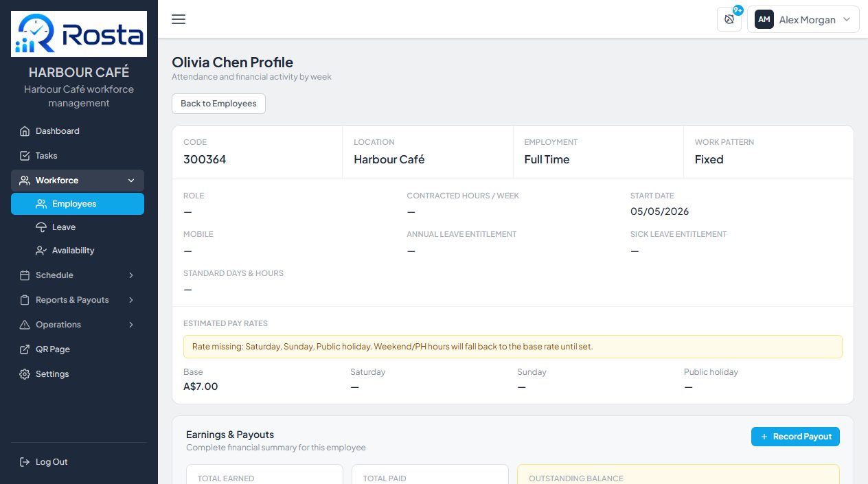The height and width of the screenshot is (484, 868).
Task: Click the Contracted Hours / Week label
Action: 463,196
